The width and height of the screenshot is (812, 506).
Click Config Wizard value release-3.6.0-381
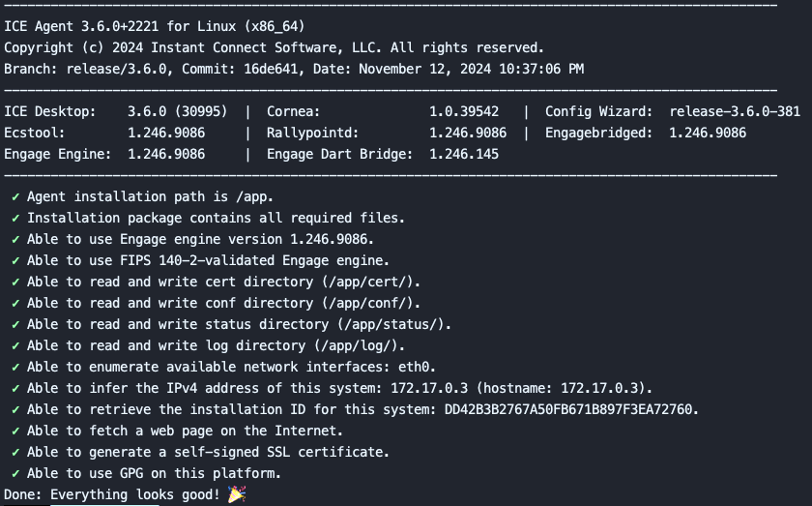pyautogui.click(x=735, y=111)
